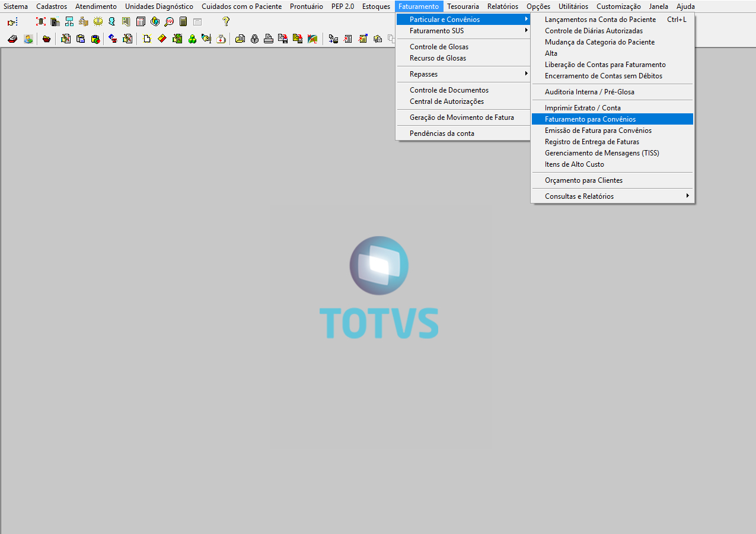756x534 pixels.
Task: Click the red card tray icon
Action: [12, 39]
